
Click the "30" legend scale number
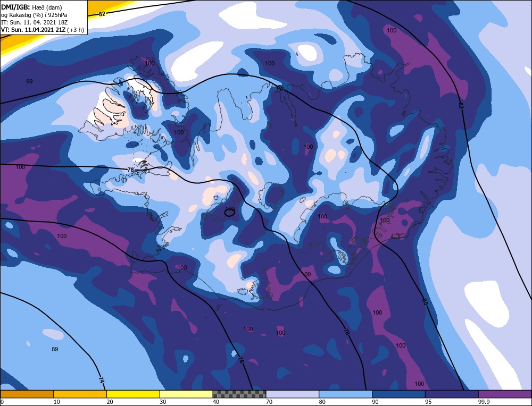click(x=163, y=402)
